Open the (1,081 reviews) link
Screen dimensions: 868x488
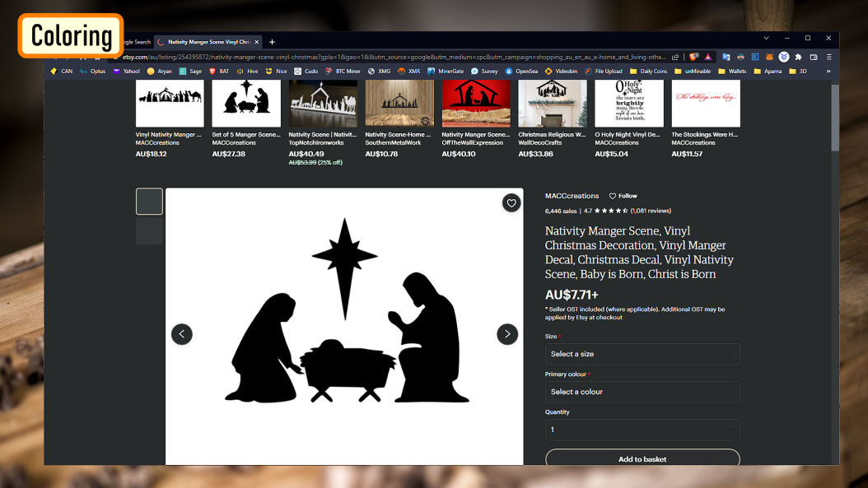[651, 211]
